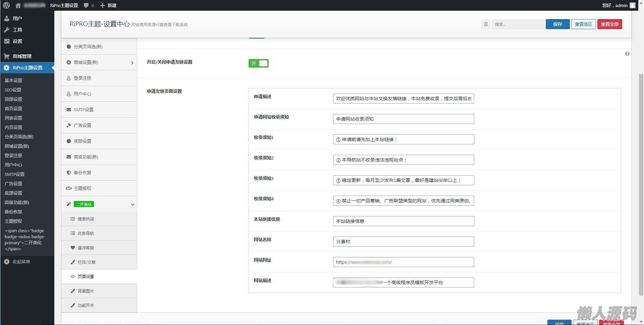This screenshot has height=325, width=644.
Task: Open the 新建 menu in admin bar
Action: point(108,5)
